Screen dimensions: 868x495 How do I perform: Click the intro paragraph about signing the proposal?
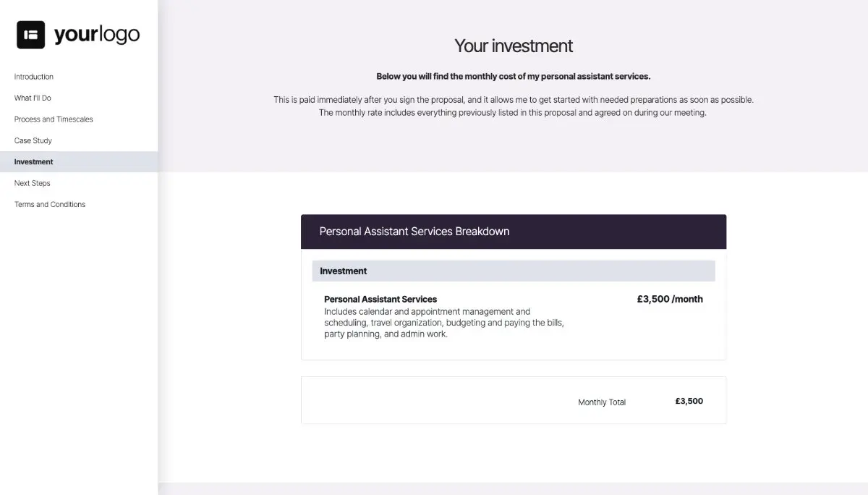click(x=513, y=106)
